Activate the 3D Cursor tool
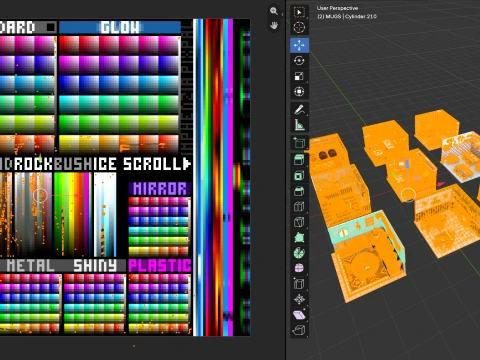 point(299,27)
